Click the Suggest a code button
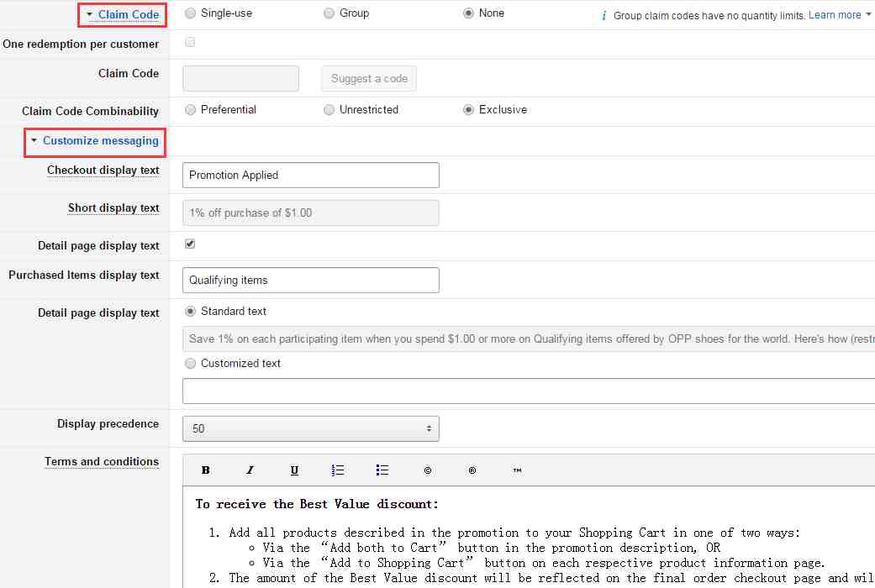The width and height of the screenshot is (875, 588). [369, 79]
